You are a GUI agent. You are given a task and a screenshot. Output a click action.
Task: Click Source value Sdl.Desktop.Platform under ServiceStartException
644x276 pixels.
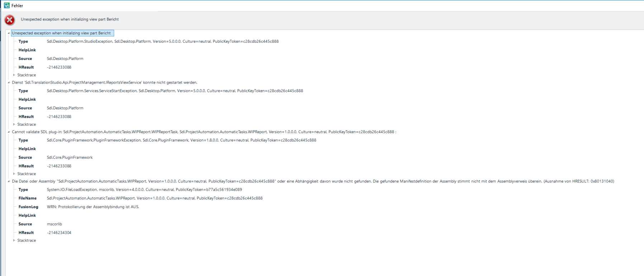[x=65, y=108]
